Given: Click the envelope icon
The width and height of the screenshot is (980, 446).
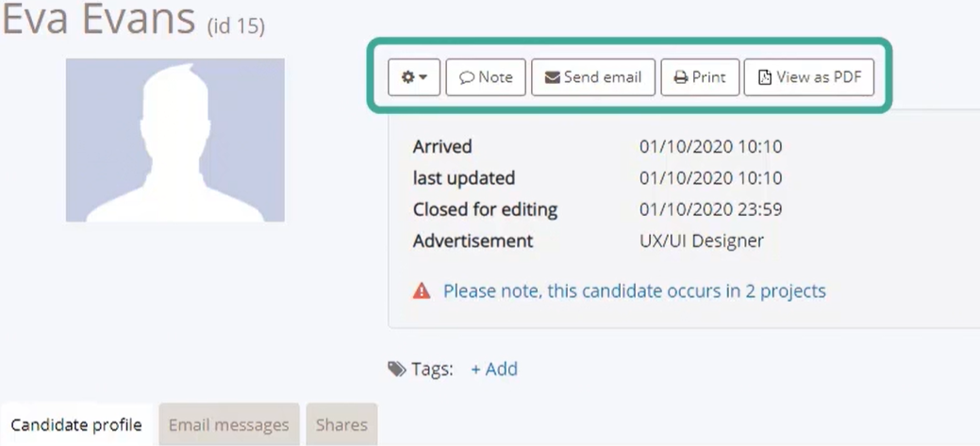Looking at the screenshot, I should pos(553,77).
